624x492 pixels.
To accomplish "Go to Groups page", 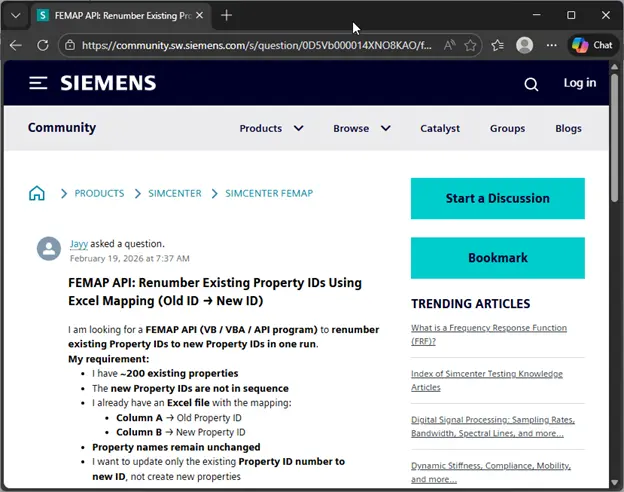I will 507,129.
